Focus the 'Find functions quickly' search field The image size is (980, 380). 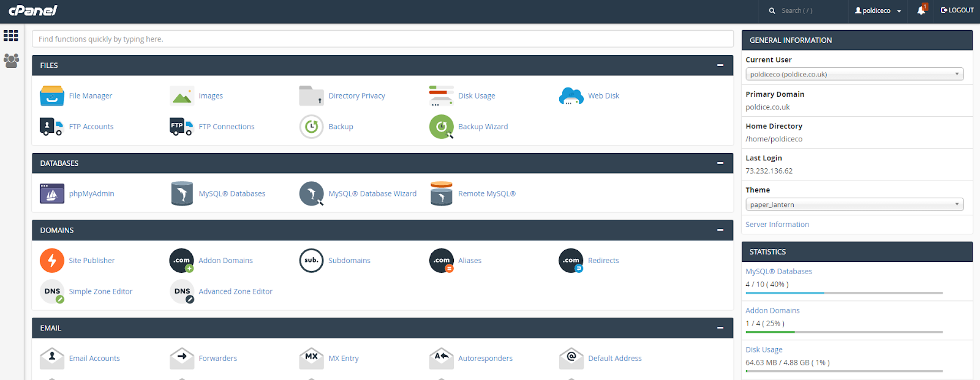pos(383,39)
